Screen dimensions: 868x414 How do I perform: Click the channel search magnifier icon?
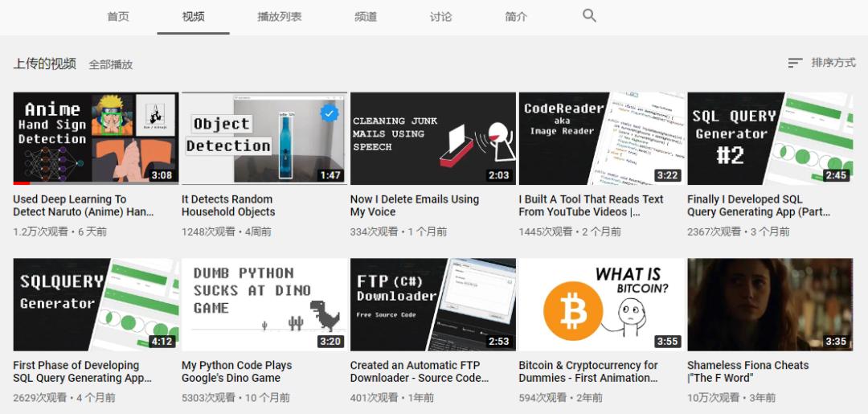point(589,15)
